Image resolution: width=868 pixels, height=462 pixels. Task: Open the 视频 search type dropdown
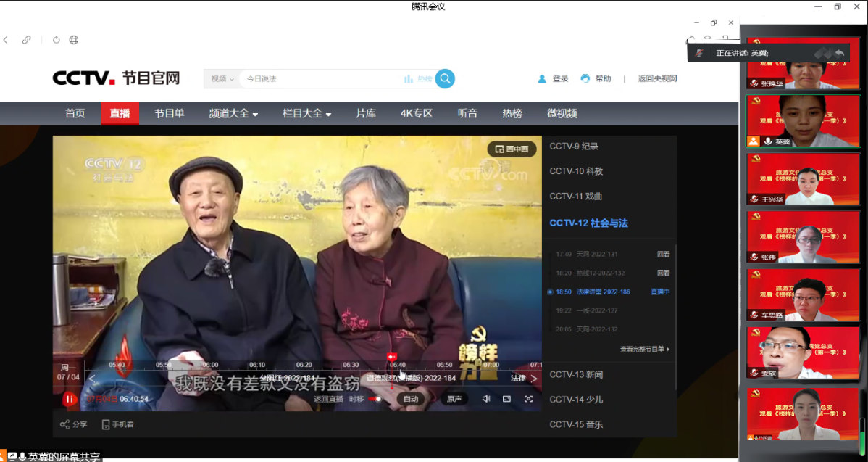(x=222, y=78)
